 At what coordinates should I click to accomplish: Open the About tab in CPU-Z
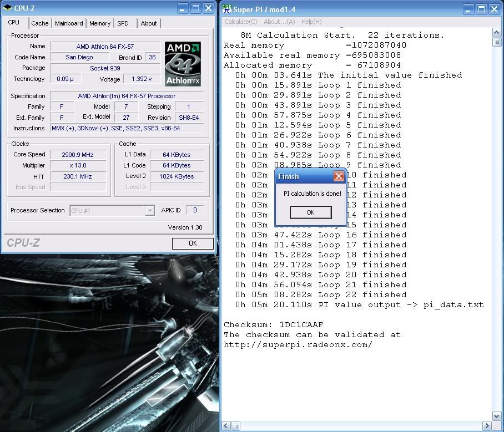[149, 23]
